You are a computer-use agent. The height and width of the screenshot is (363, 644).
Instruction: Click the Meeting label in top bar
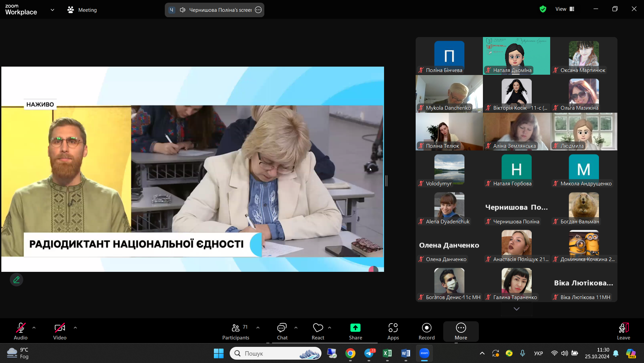point(87,10)
